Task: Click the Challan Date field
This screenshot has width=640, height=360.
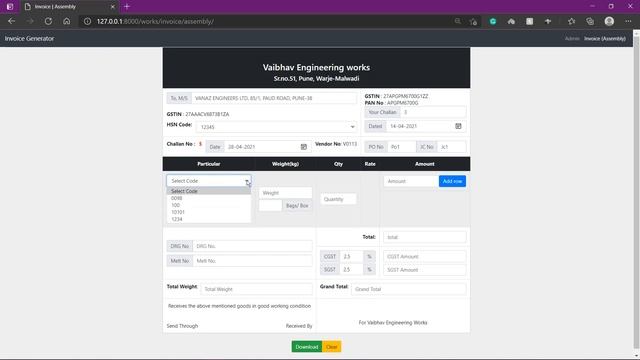Action: pos(268,147)
